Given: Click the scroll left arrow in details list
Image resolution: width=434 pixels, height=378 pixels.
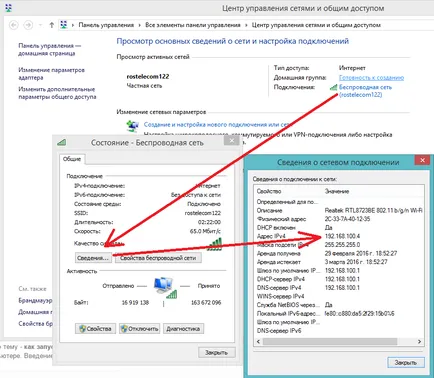Looking at the screenshot, I should point(258,342).
